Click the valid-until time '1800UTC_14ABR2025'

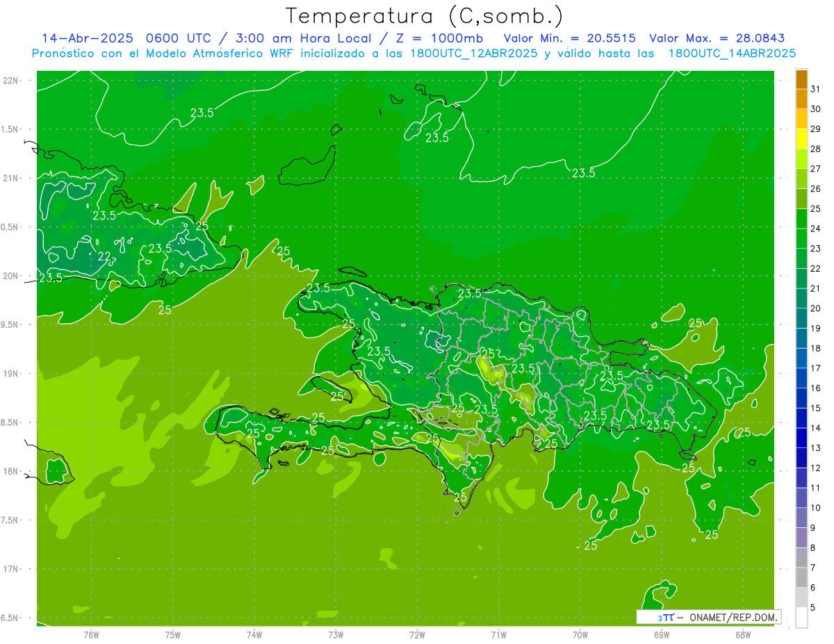(x=732, y=53)
